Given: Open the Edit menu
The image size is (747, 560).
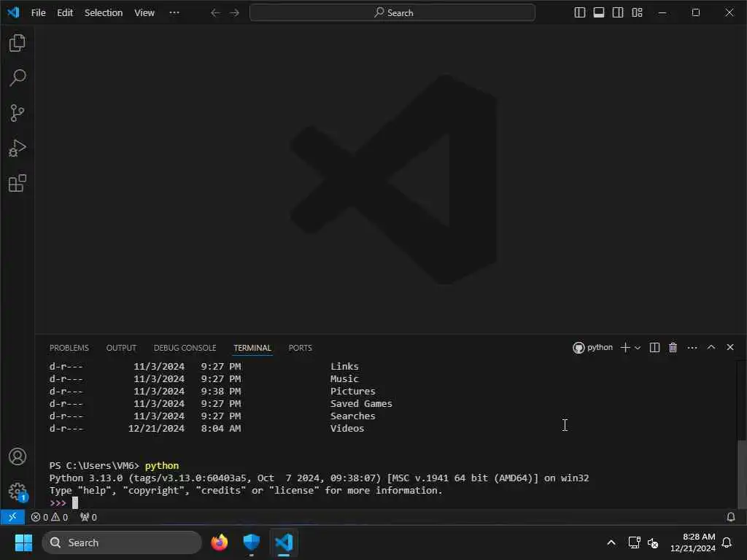Looking at the screenshot, I should point(65,13).
